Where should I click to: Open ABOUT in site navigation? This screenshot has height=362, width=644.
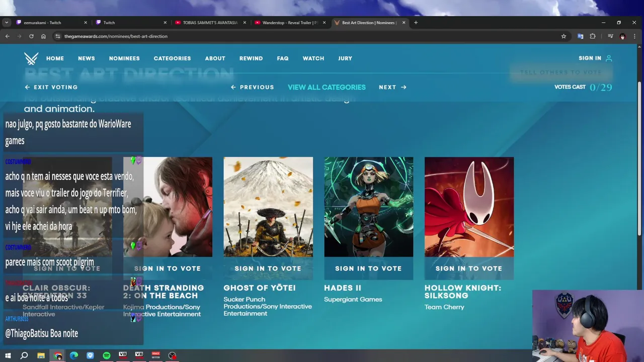pos(215,58)
